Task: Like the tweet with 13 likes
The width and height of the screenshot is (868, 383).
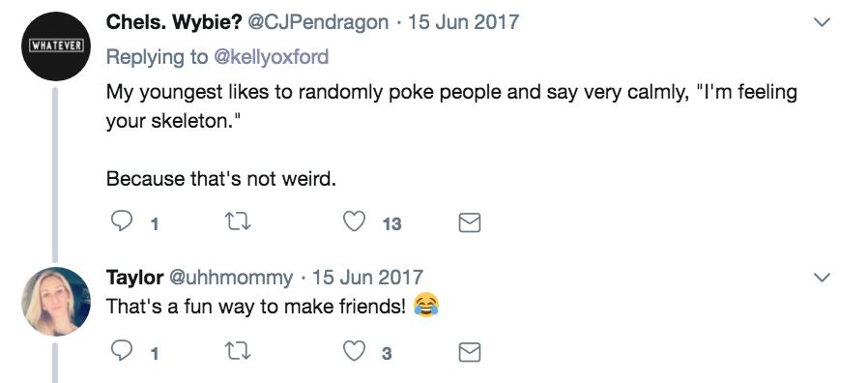Action: click(355, 222)
